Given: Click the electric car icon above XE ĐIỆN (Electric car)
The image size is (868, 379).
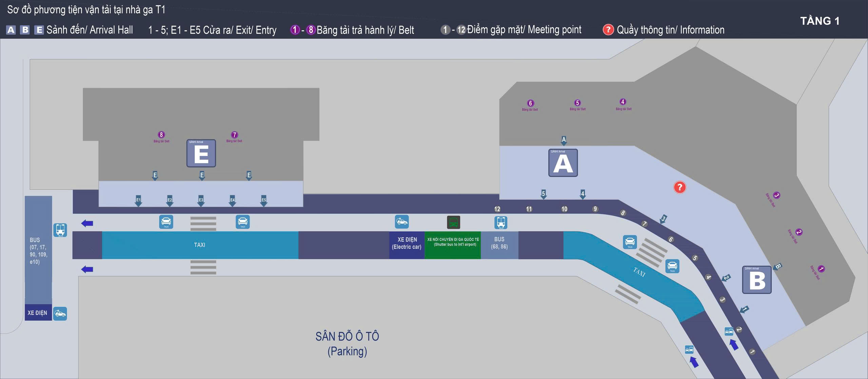Looking at the screenshot, I should coord(402,222).
